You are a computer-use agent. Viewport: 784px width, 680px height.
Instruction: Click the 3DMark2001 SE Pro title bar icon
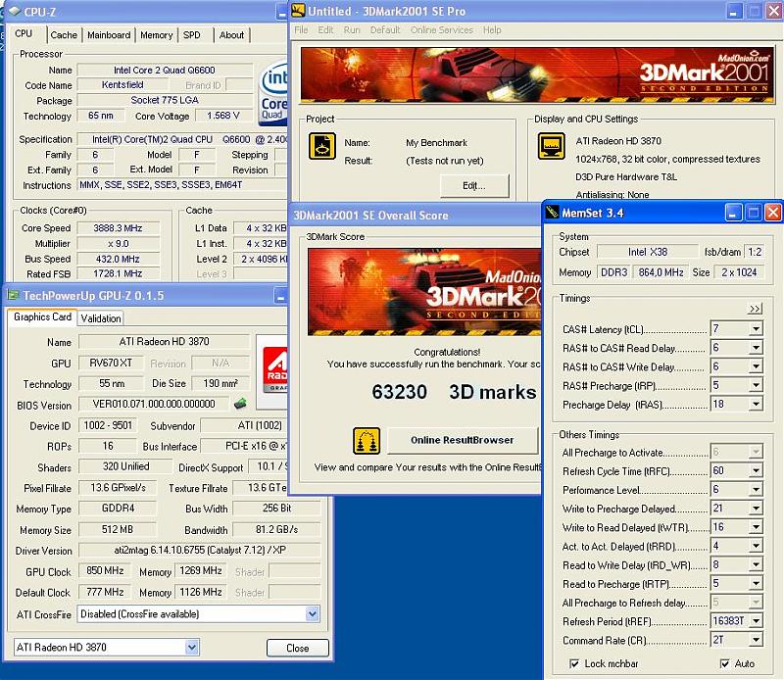[x=299, y=11]
